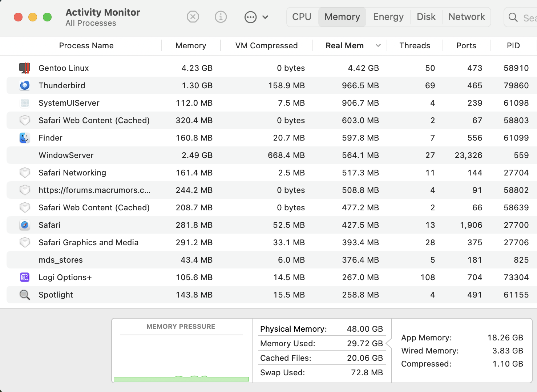
Task: Click the Cached Files 20.06 GB entry
Action: pyautogui.click(x=322, y=358)
